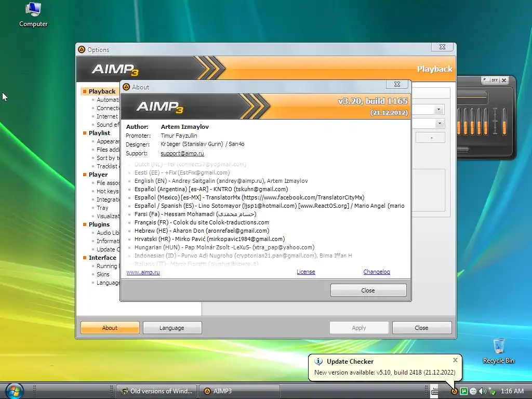Click the Language button in Options

pos(172,328)
